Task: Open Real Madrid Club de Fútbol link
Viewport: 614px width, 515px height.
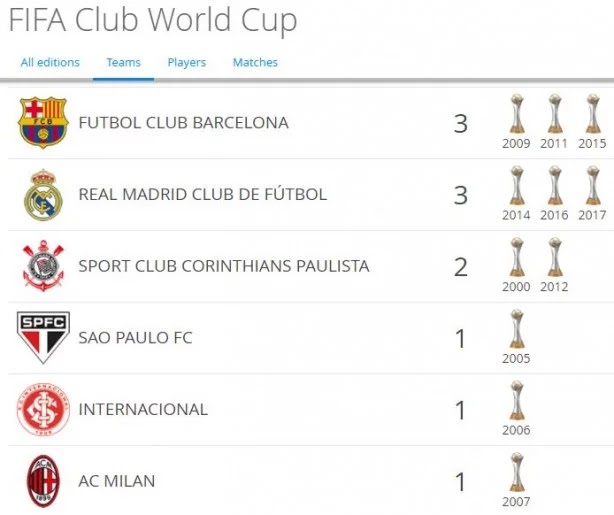Action: click(202, 194)
